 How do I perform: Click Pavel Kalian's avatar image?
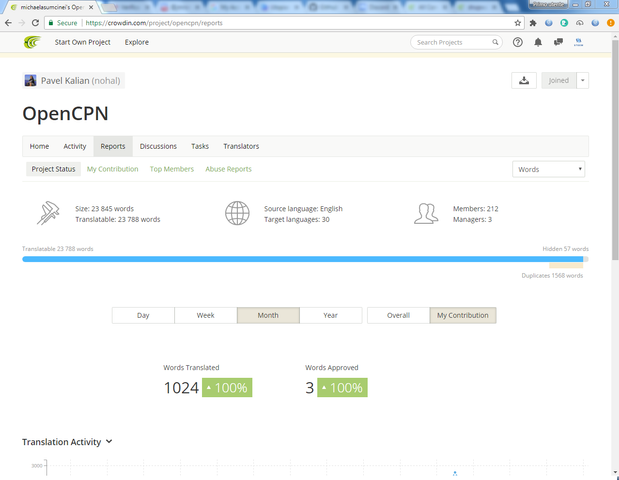30,80
